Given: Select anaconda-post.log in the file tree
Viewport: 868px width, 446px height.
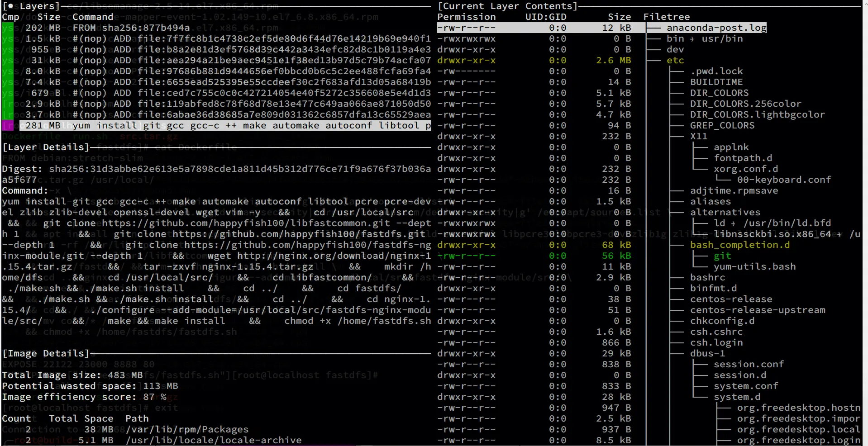Looking at the screenshot, I should [716, 28].
